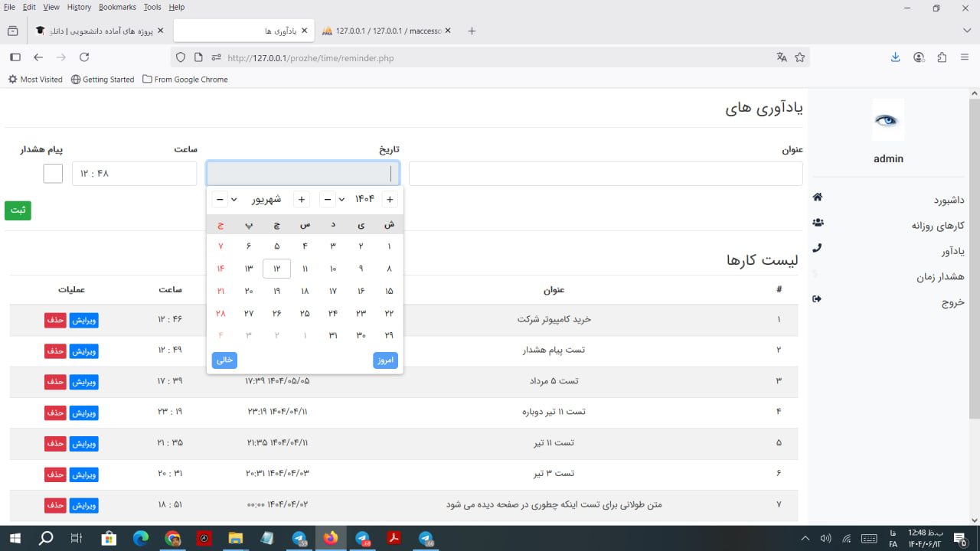Image resolution: width=980 pixels, height=551 pixels.
Task: Click the translate page icon in address bar
Action: [782, 57]
